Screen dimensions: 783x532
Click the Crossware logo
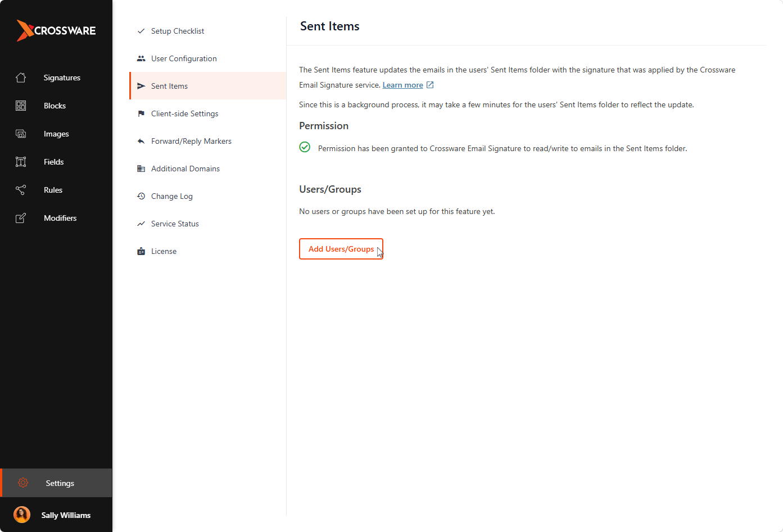coord(56,30)
